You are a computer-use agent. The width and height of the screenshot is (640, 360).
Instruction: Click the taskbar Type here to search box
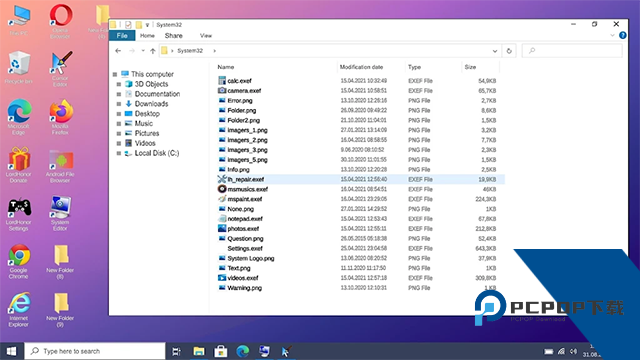click(x=95, y=351)
